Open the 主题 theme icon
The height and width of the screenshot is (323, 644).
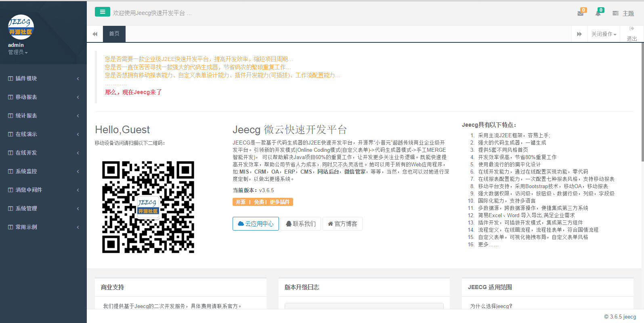coord(615,13)
